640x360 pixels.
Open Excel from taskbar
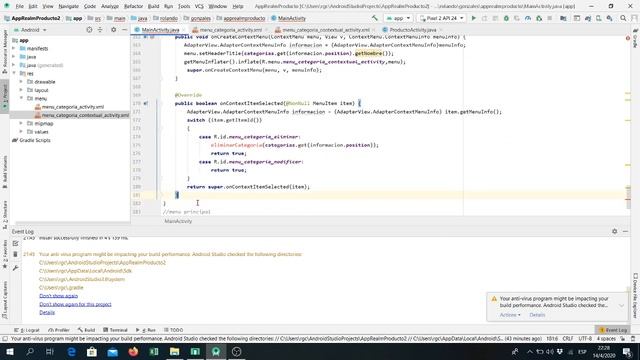[x=154, y=351]
